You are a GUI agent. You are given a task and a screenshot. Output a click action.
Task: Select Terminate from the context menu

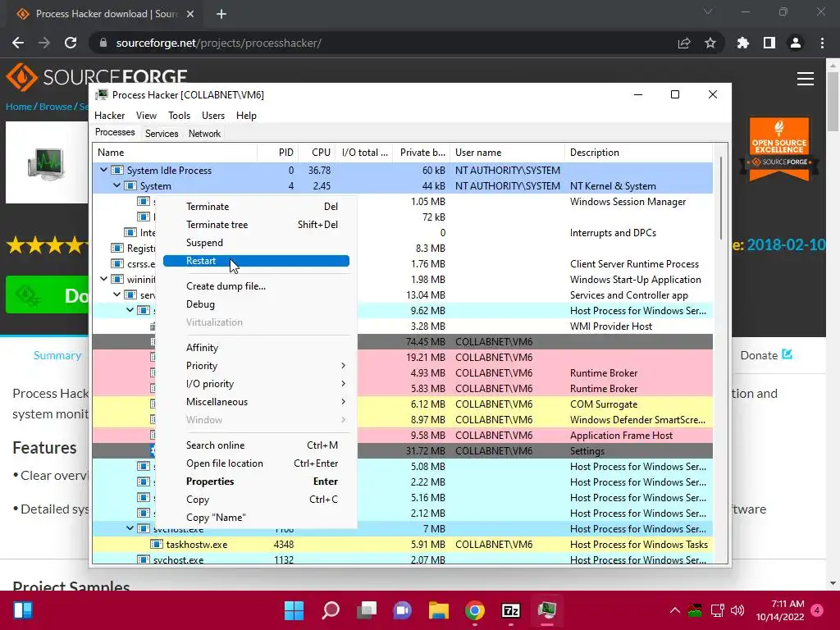coord(256,206)
